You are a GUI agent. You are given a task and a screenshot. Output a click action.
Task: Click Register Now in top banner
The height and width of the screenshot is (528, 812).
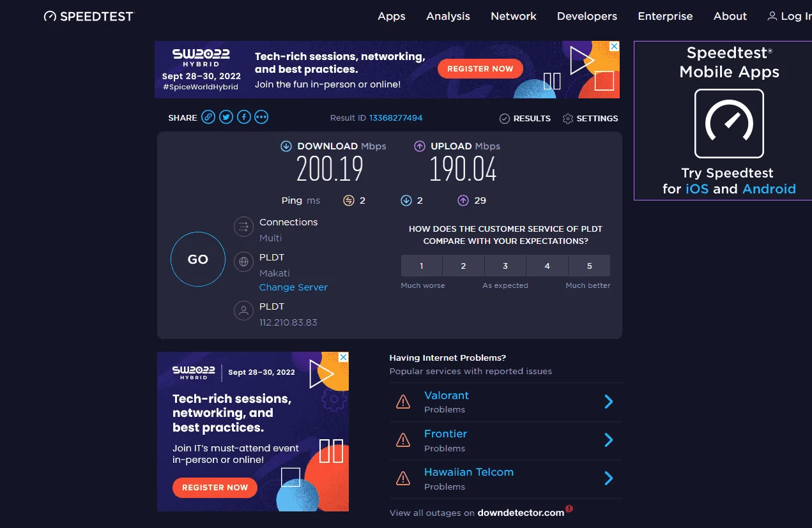tap(480, 69)
